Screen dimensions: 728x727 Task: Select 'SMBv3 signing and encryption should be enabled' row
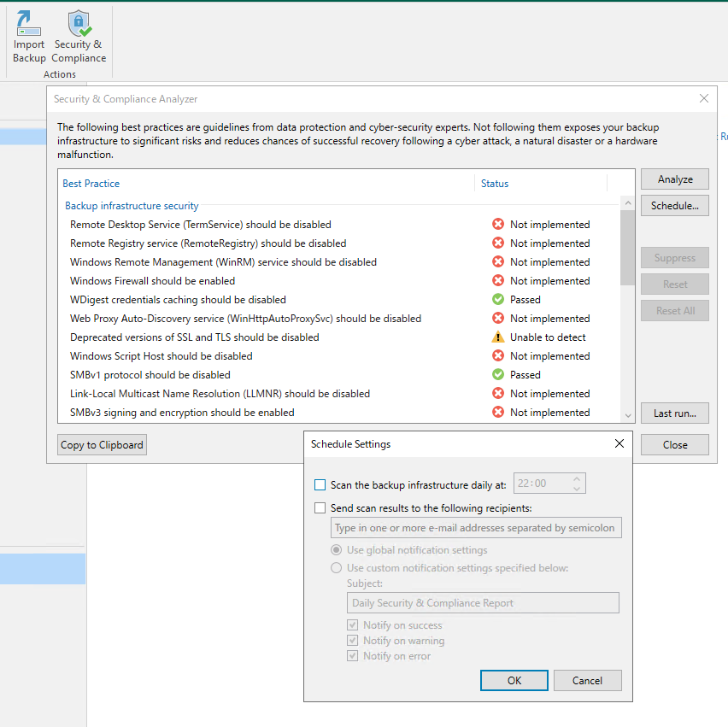[x=339, y=412]
